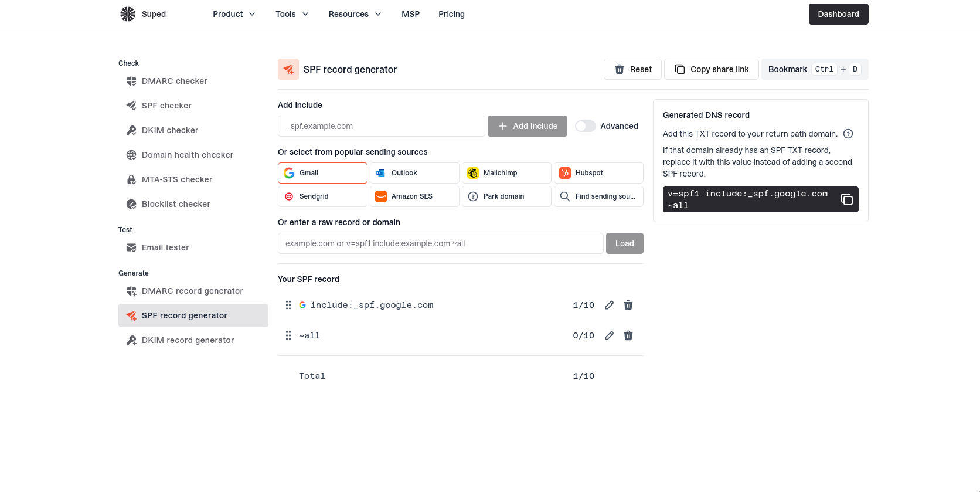This screenshot has width=980, height=492.
Task: Open the Pricing page
Action: [x=451, y=14]
